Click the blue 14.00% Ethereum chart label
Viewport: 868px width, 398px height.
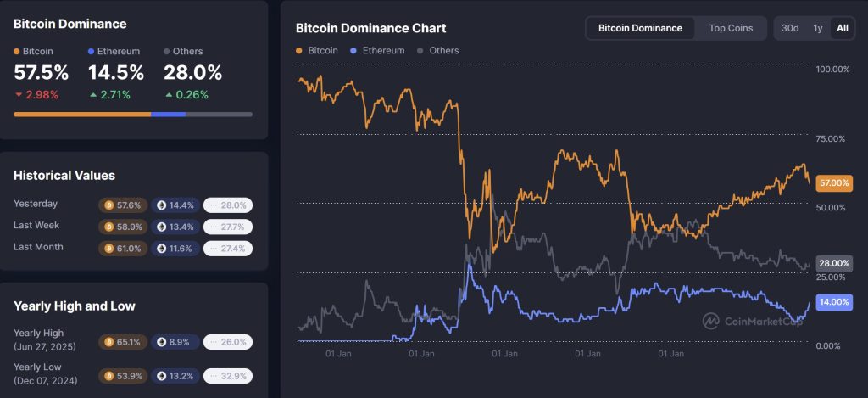click(x=834, y=302)
